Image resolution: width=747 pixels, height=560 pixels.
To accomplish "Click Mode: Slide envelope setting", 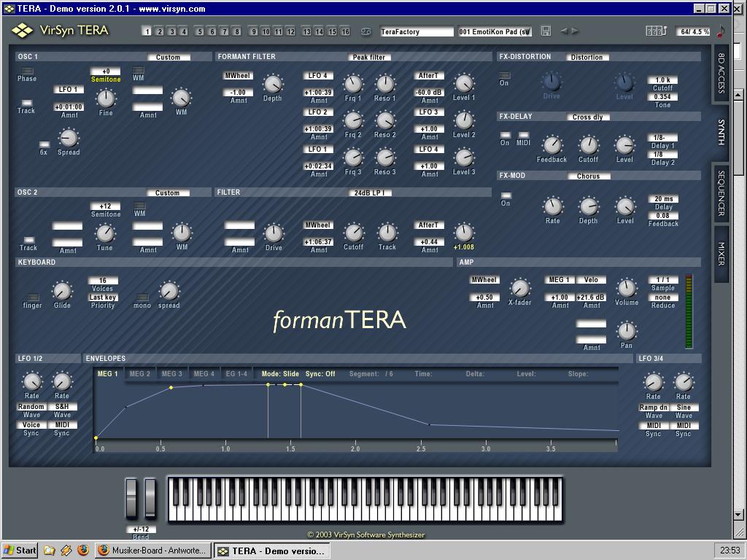I will [280, 374].
